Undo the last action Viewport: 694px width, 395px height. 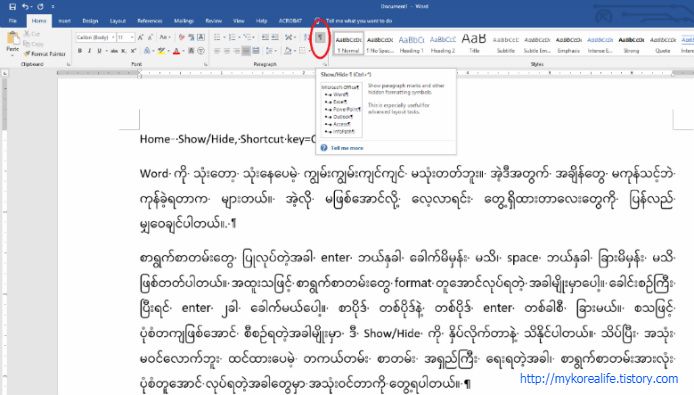point(26,7)
